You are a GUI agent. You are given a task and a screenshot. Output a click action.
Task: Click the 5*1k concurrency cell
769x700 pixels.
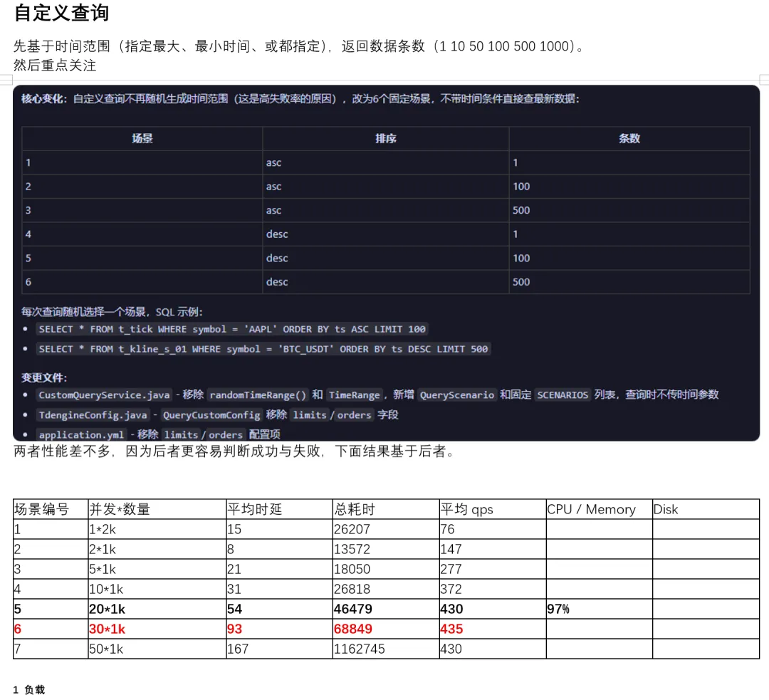pyautogui.click(x=157, y=569)
